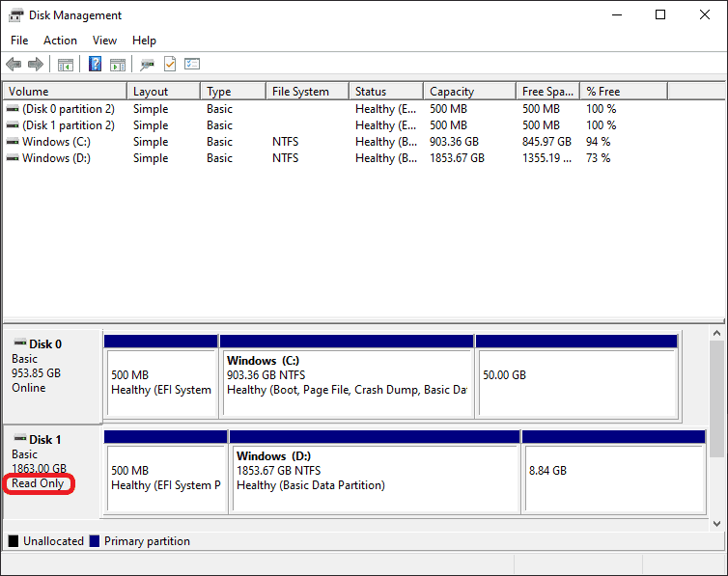Click the Settings list toolbar icon
This screenshot has width=728, height=576.
point(192,65)
